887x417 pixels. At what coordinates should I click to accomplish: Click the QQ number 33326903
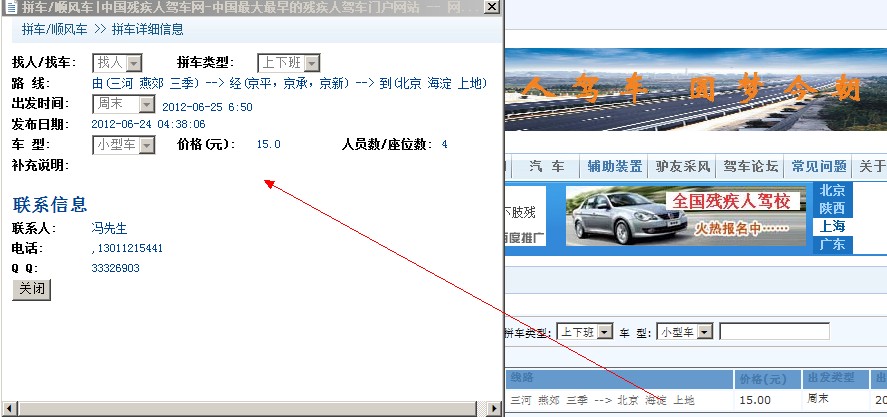click(115, 268)
